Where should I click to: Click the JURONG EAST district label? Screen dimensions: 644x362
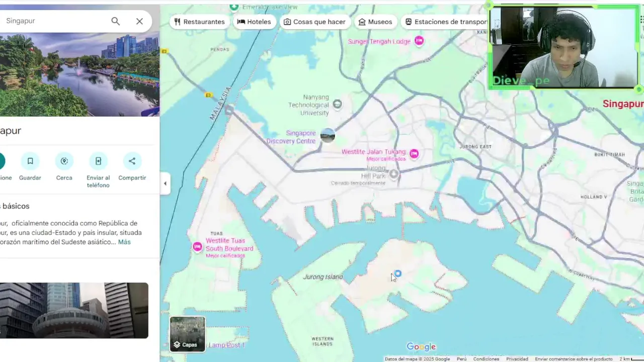(x=475, y=146)
